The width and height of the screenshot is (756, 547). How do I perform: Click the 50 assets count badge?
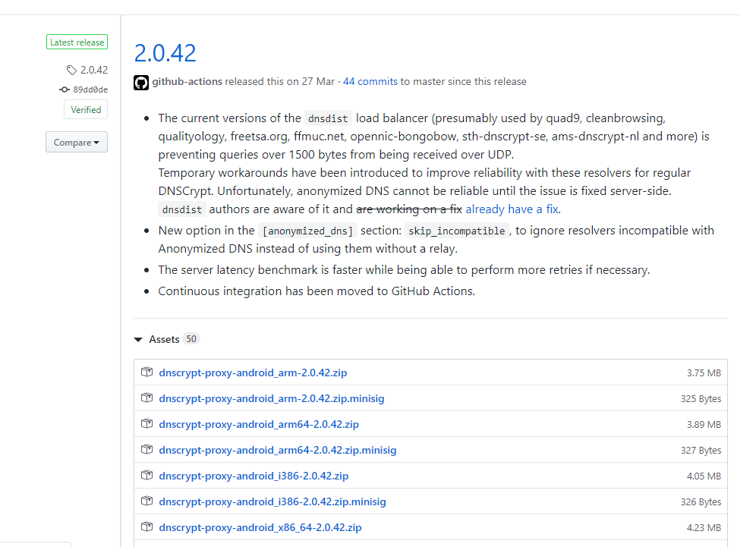191,339
